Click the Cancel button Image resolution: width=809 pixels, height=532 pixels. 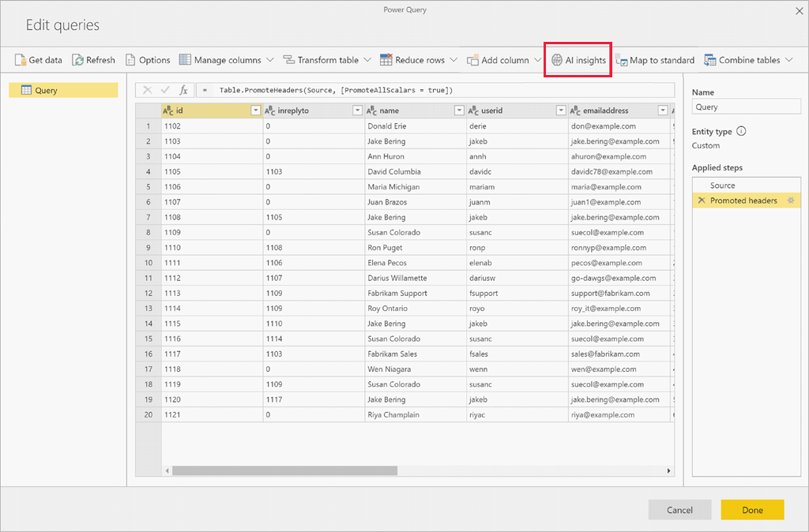[x=679, y=510]
